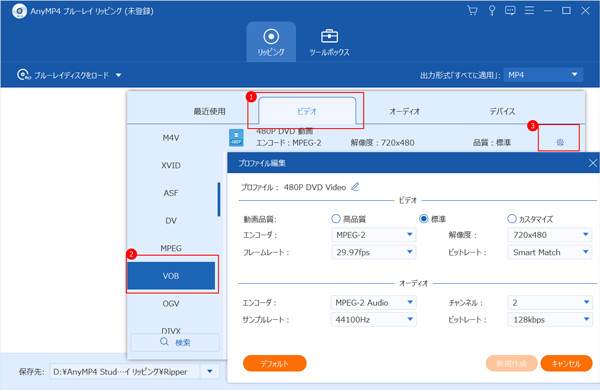Click the 480P DVD profile thumbnail icon
The width and height of the screenshot is (600, 390).
tap(236, 137)
